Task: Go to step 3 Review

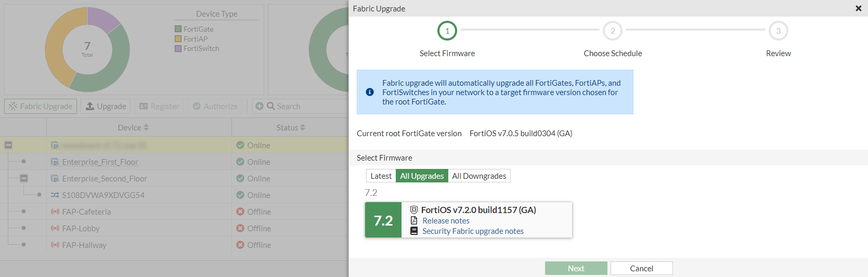Action: pos(778,31)
